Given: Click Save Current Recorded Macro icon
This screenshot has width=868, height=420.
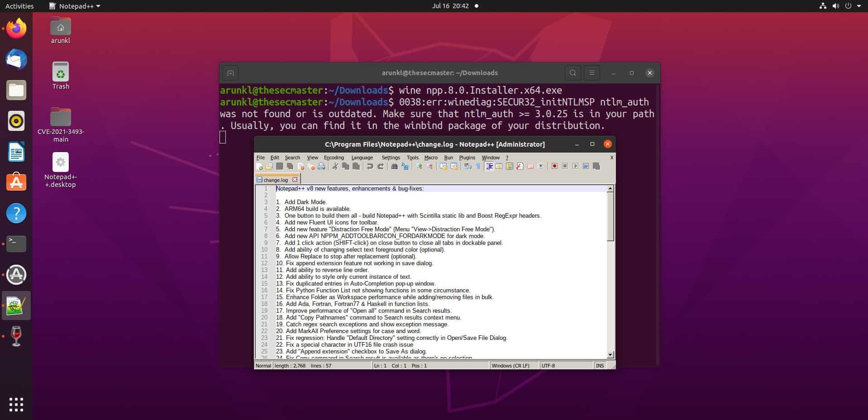Looking at the screenshot, I should [x=596, y=167].
